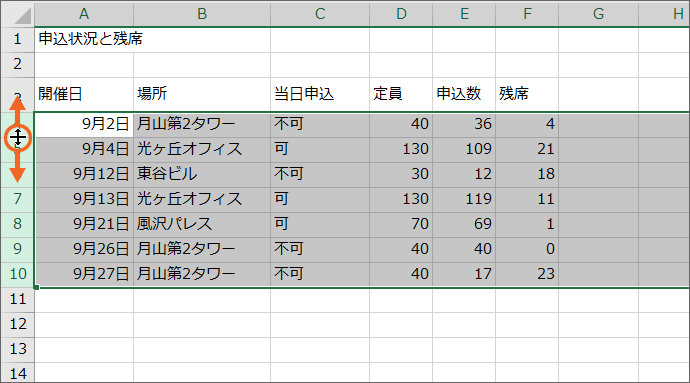Select row 2 header
This screenshot has width=690, height=383.
18,65
